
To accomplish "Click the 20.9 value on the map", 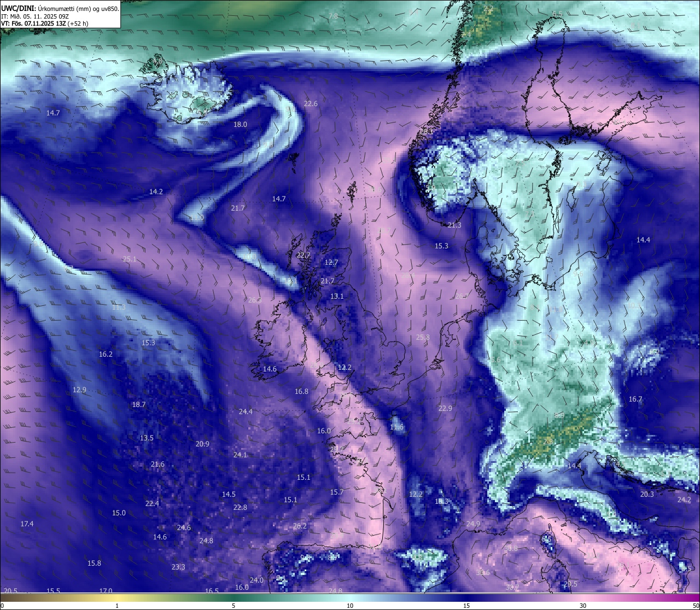I will coord(202,444).
